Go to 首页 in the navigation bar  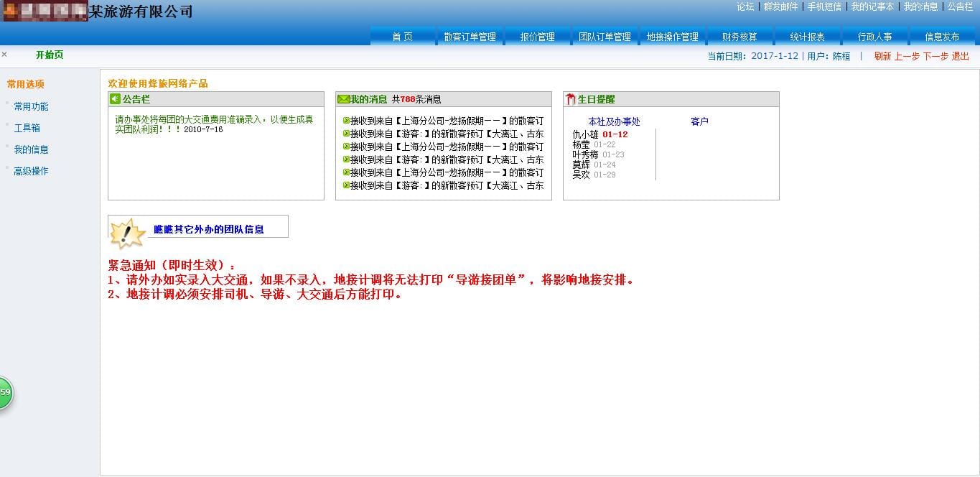[403, 37]
